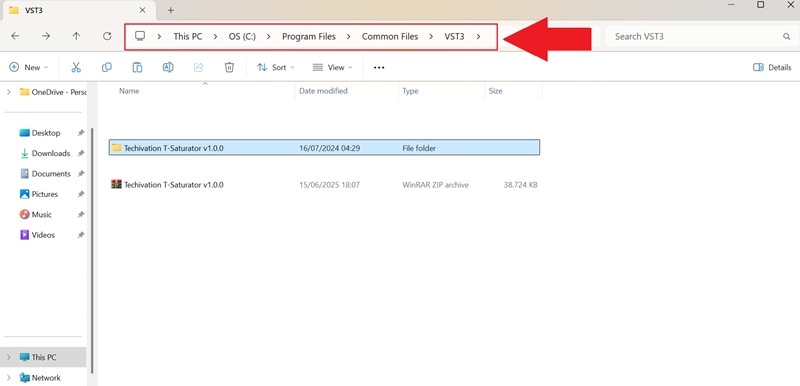The image size is (800, 386).
Task: Expand chevron after VST3 in breadcrumb
Action: pos(478,37)
